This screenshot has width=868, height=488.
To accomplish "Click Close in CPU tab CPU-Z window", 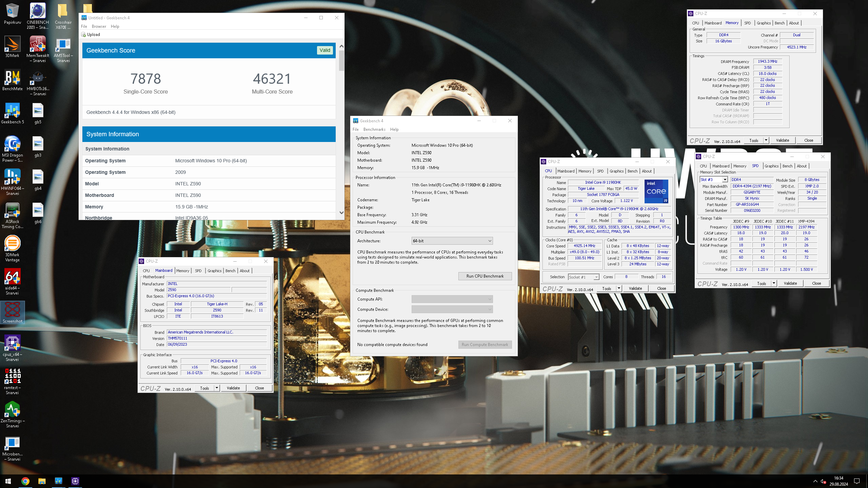I will [x=662, y=288].
